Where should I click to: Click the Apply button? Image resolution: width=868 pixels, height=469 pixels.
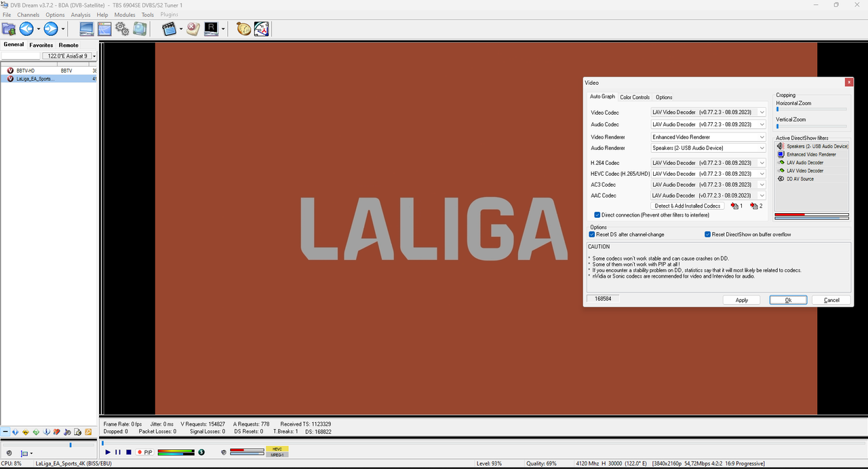(x=742, y=300)
